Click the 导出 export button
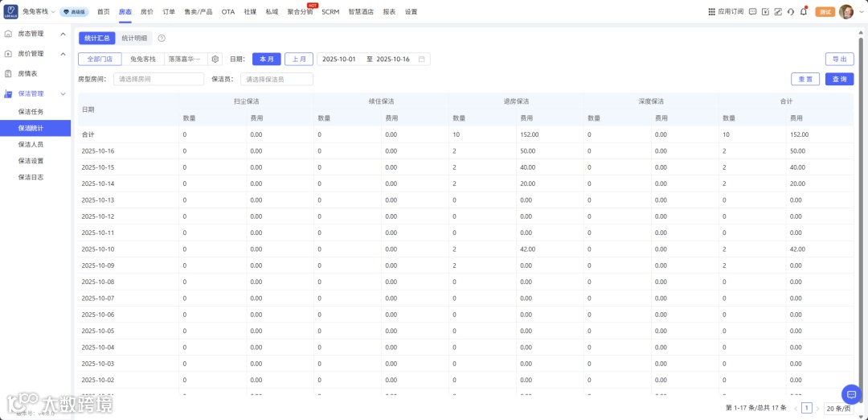Viewport: 868px width, 420px height. point(839,60)
